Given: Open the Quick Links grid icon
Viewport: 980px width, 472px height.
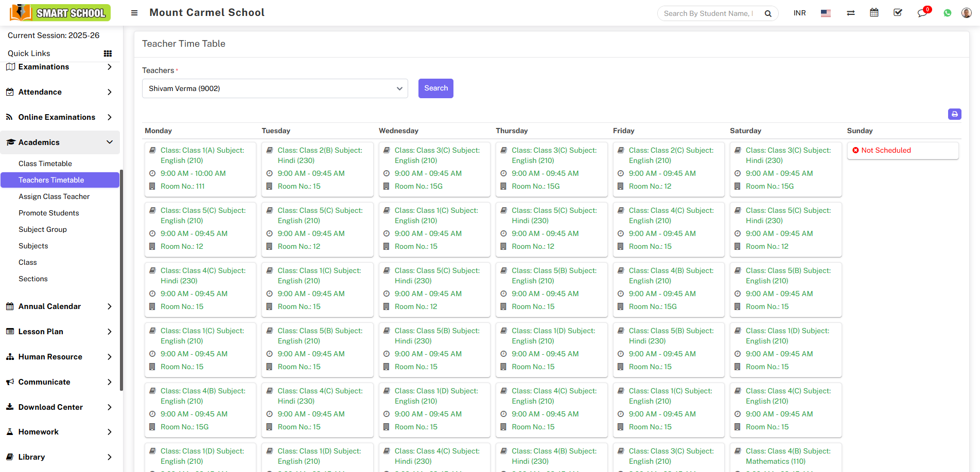Looking at the screenshot, I should (x=108, y=53).
